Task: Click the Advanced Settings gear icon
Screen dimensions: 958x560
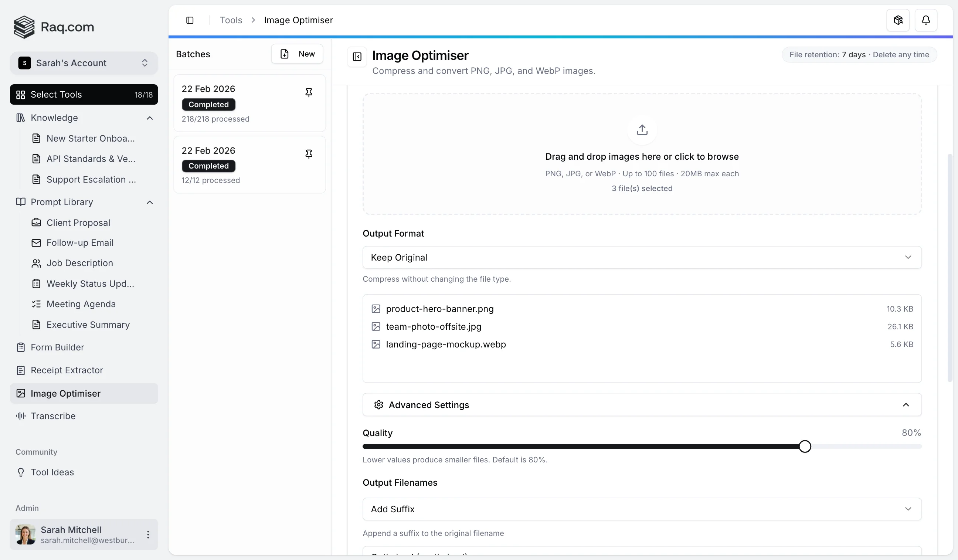Action: point(378,404)
